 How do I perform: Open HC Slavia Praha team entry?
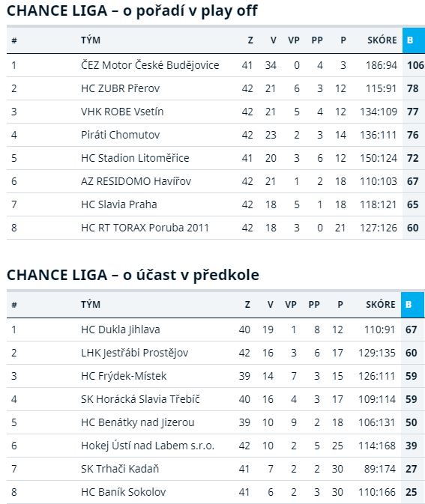coord(119,204)
